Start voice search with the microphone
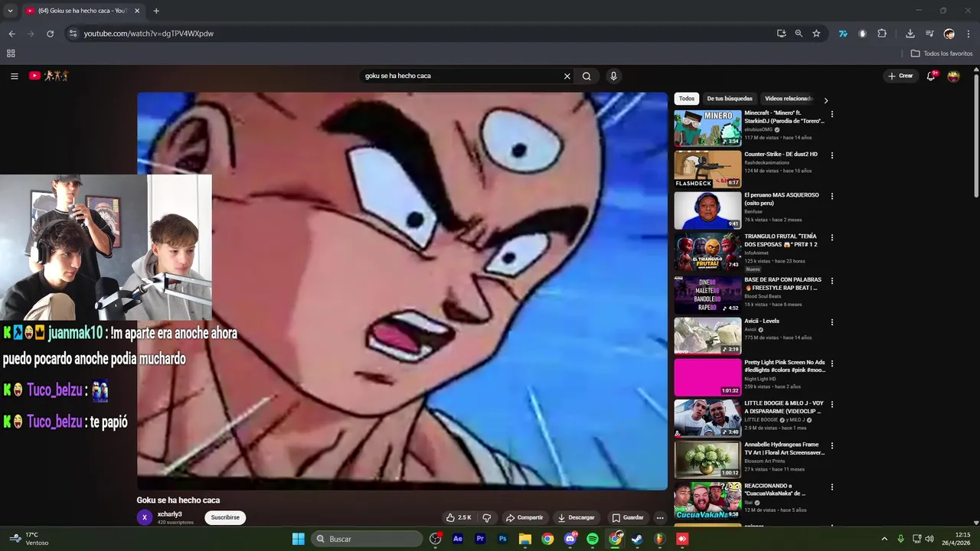This screenshot has height=551, width=980. click(613, 76)
